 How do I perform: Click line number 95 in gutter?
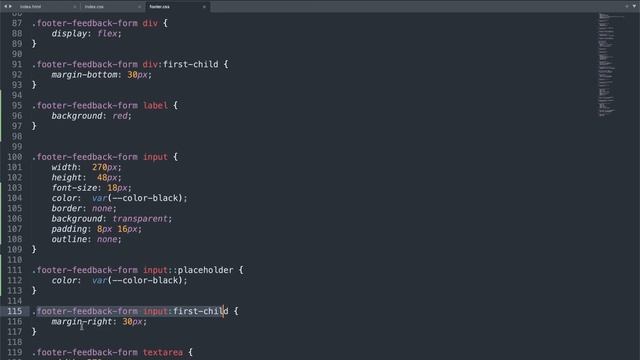click(x=17, y=105)
